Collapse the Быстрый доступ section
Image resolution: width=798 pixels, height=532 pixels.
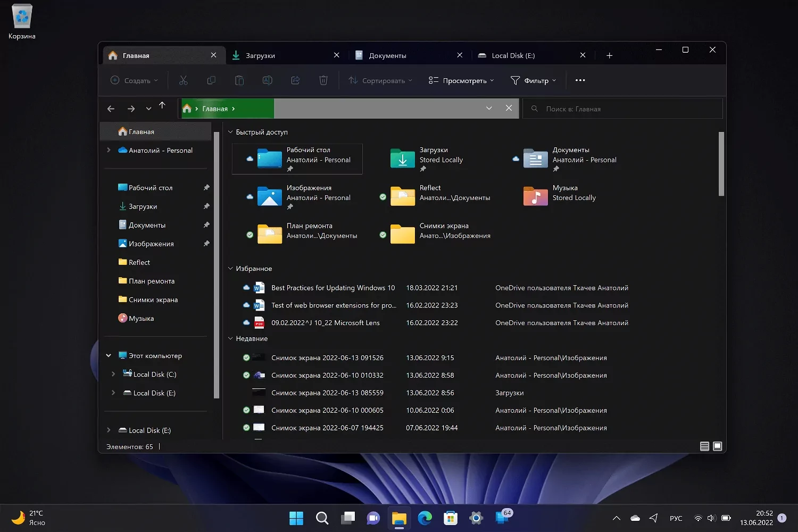tap(230, 132)
